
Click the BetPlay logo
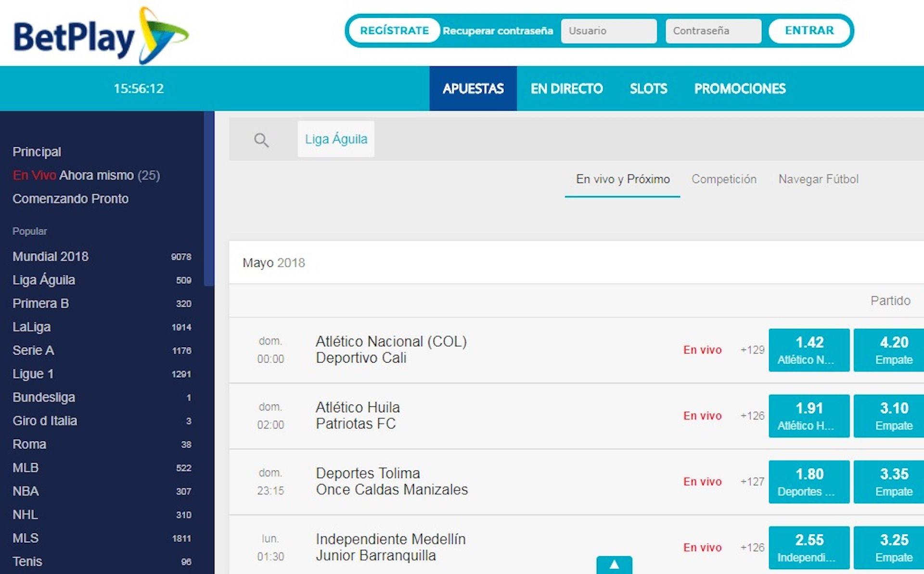(x=101, y=36)
